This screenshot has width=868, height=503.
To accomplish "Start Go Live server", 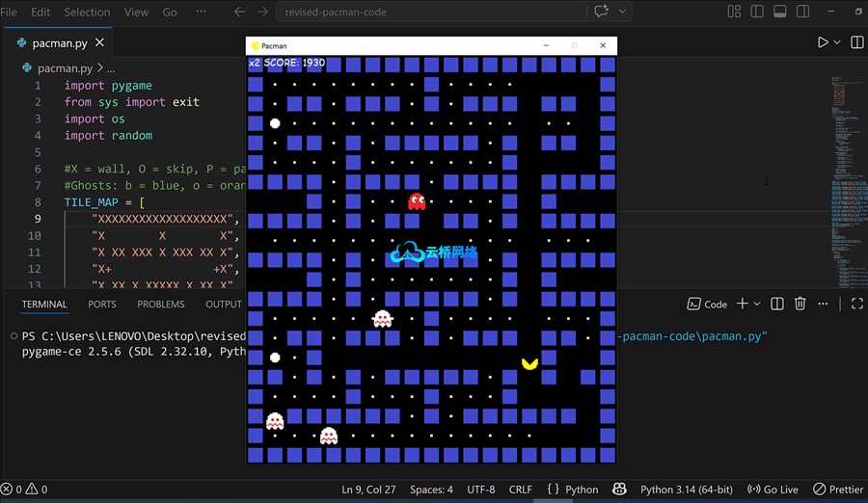I will pyautogui.click(x=773, y=490).
